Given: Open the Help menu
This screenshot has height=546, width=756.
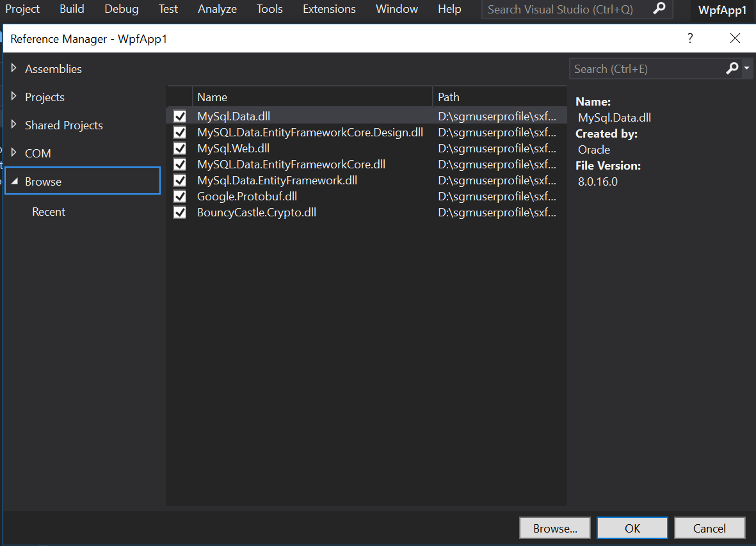Looking at the screenshot, I should pos(449,9).
